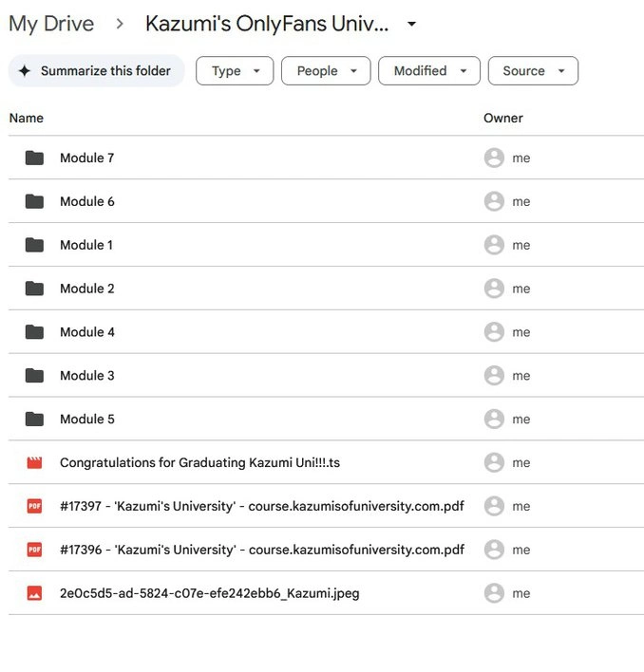This screenshot has width=644, height=672.
Task: Click the Kazumi's OnlyFans Univ... folder title
Action: pyautogui.click(x=267, y=24)
